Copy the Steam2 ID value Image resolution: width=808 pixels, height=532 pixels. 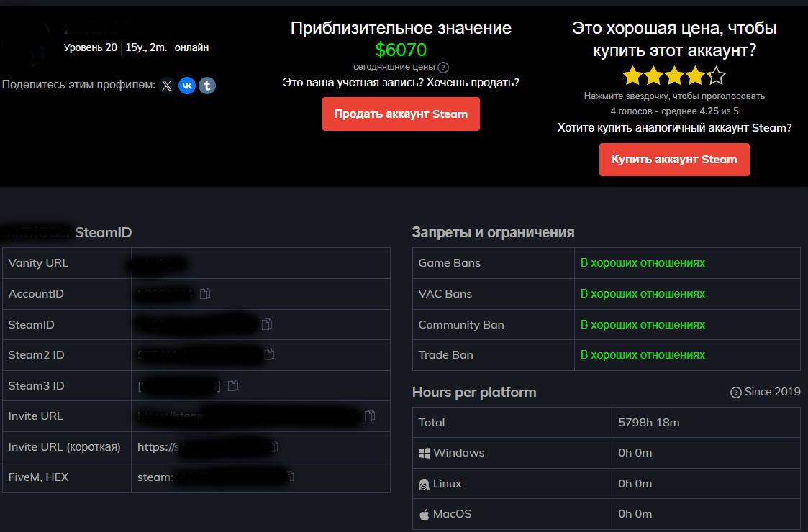click(x=270, y=355)
